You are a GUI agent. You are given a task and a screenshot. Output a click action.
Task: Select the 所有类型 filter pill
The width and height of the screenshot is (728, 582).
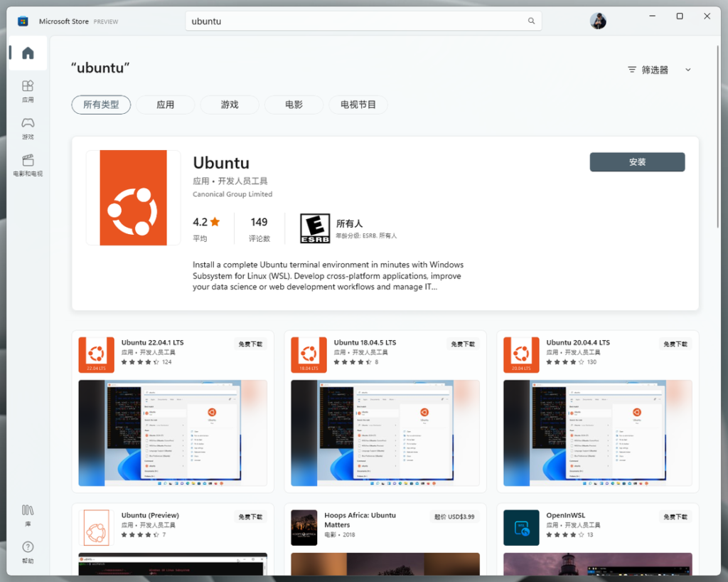(101, 105)
